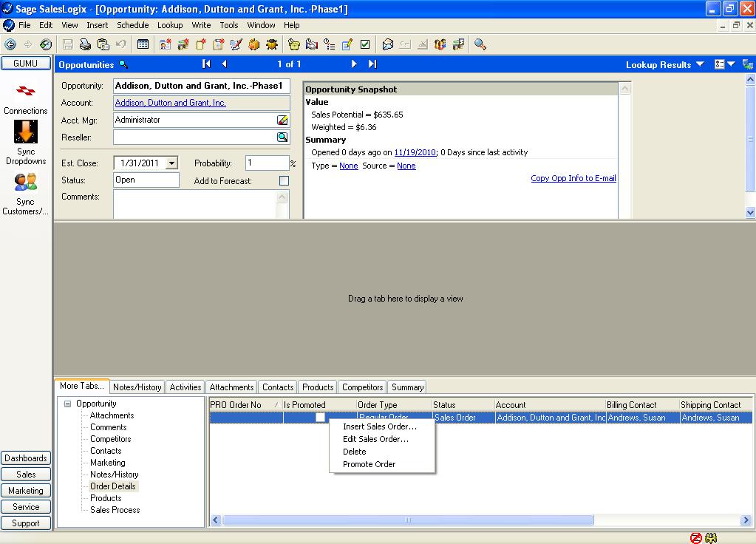This screenshot has height=544, width=756.
Task: Click the people group icon in toolbar
Action: coord(440,45)
